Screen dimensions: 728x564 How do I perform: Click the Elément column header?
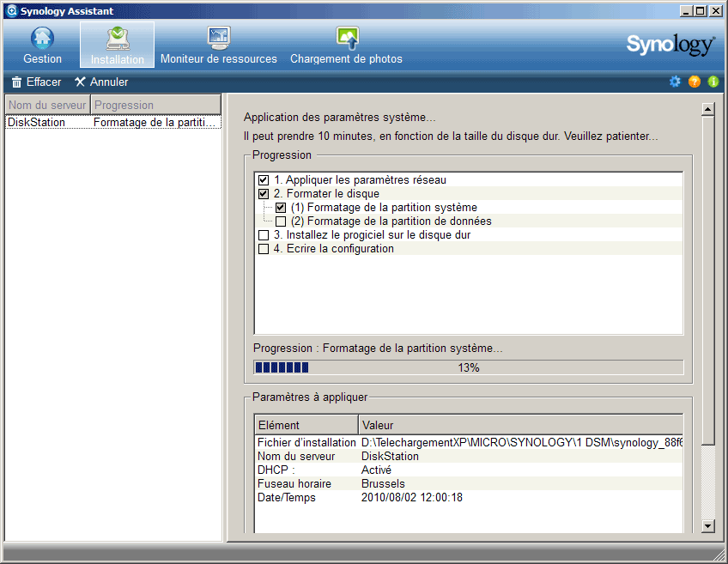(306, 425)
